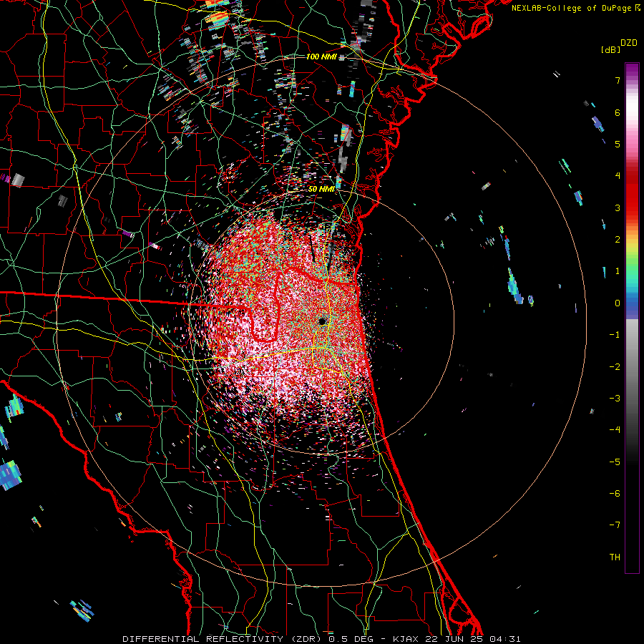Click the 50 NMI range ring label
This screenshot has width=644, height=644.
[x=321, y=189]
